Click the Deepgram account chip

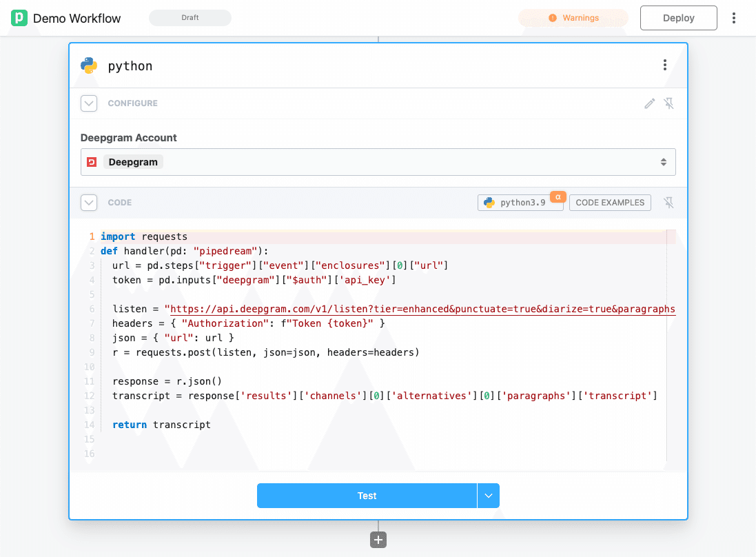pos(133,162)
